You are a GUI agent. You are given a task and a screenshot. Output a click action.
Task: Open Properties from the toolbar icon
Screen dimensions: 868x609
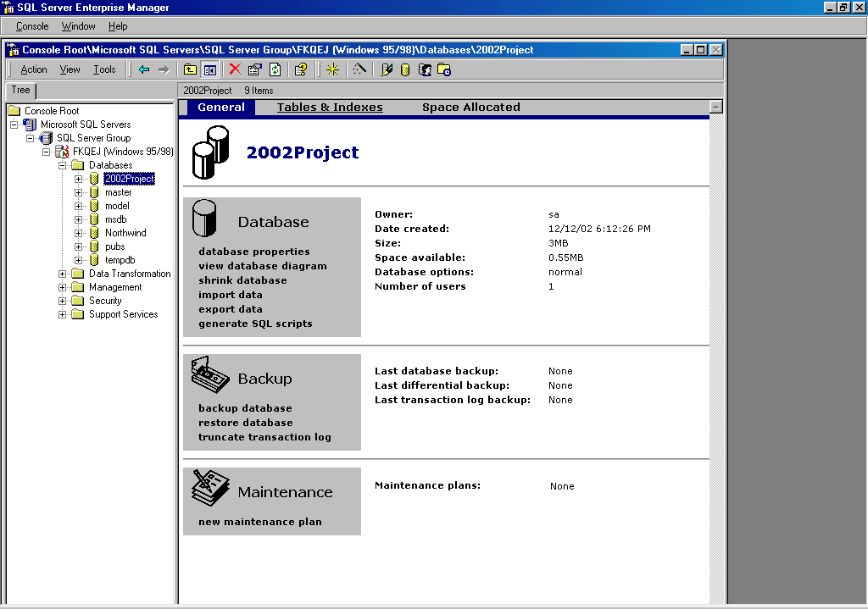coord(254,69)
